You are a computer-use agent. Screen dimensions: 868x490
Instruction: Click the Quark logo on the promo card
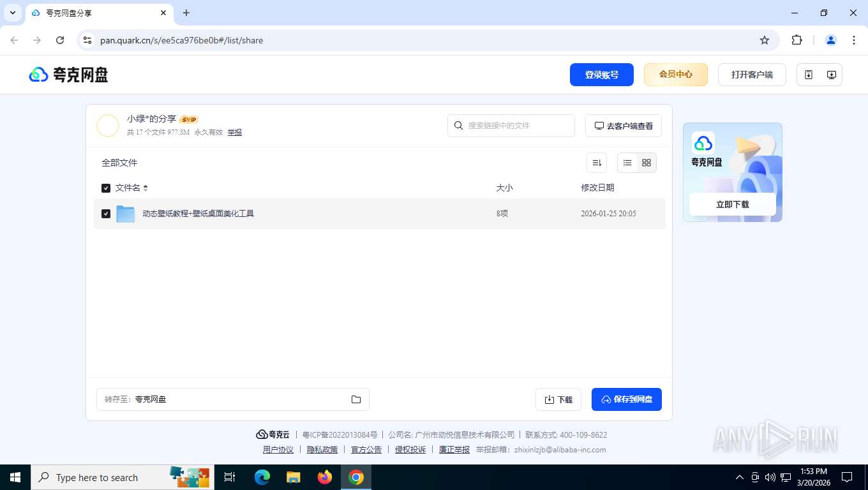click(x=703, y=142)
